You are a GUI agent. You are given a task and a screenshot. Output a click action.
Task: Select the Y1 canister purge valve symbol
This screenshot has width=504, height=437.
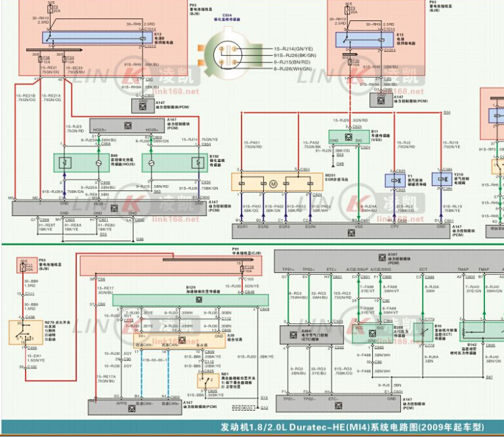click(x=395, y=180)
